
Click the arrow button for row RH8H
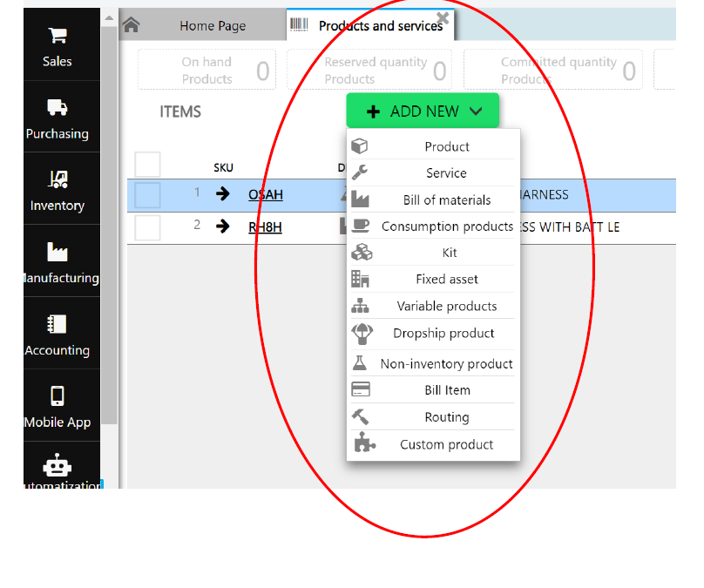(x=222, y=226)
